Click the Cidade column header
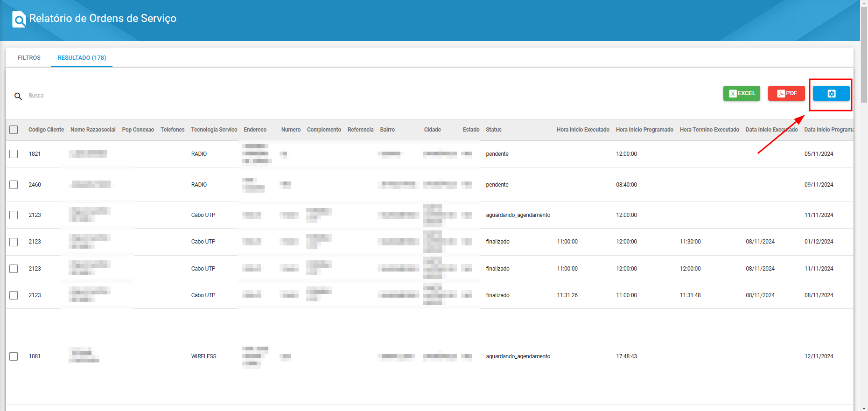868x411 pixels. (x=433, y=130)
